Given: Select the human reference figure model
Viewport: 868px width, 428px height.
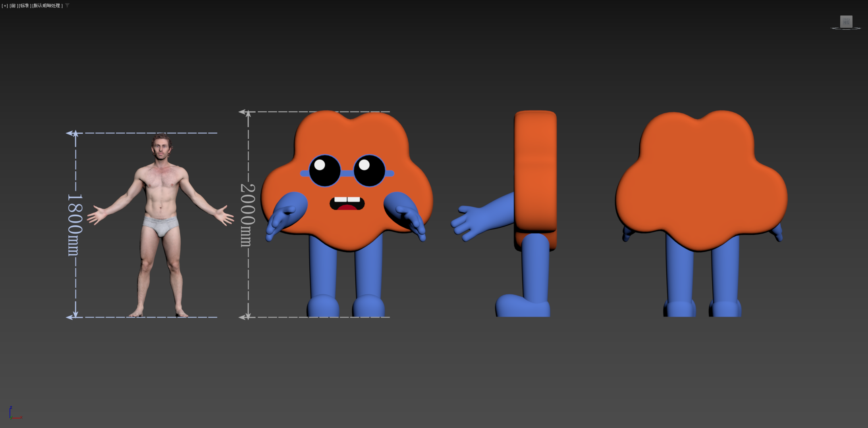Looking at the screenshot, I should [160, 225].
